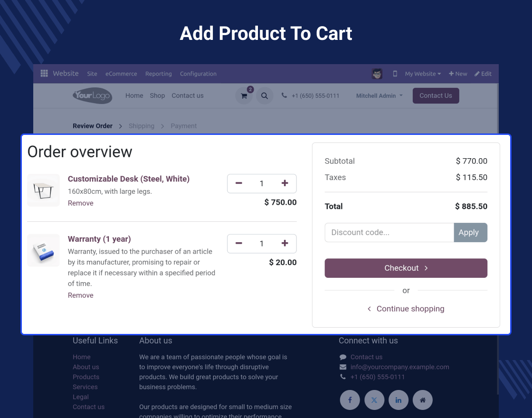Click the user avatar in top bar
The width and height of the screenshot is (532, 418).
[x=377, y=74]
